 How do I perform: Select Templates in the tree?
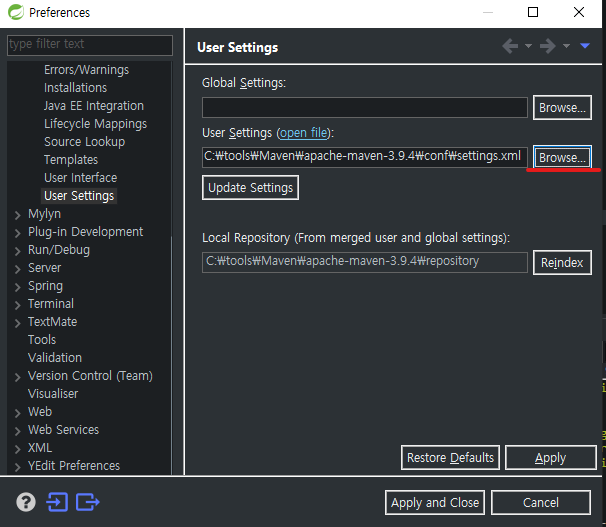(71, 160)
